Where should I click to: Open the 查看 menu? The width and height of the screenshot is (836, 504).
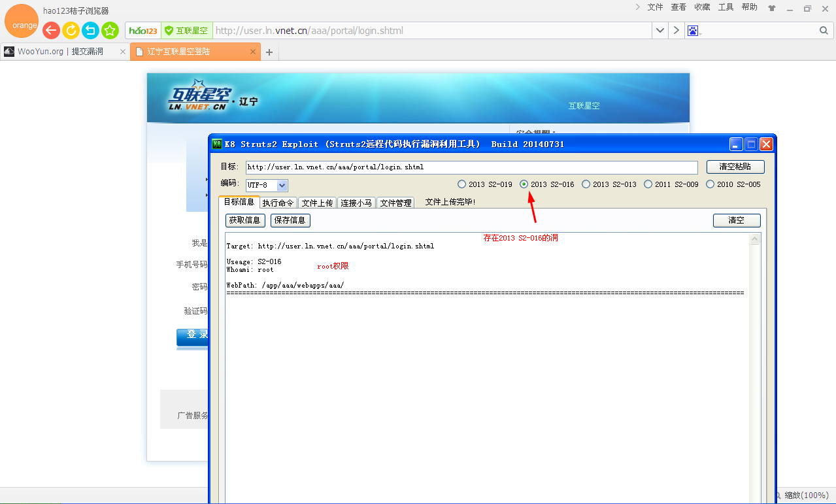[678, 7]
